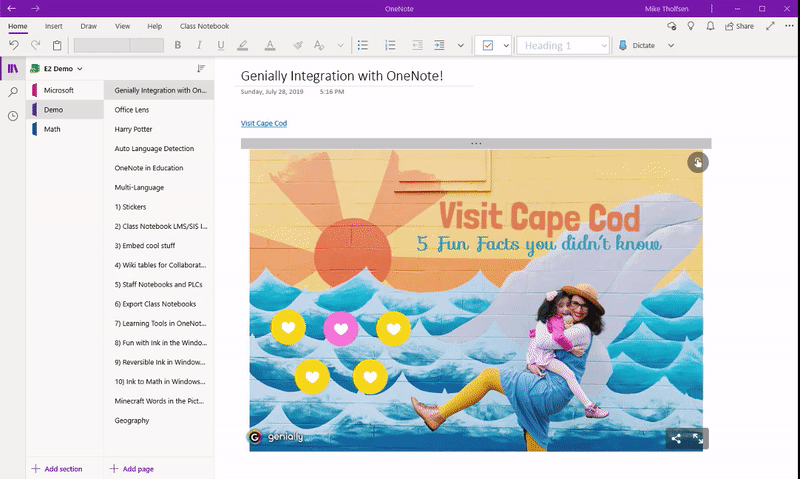The image size is (800, 479).
Task: Expand the Dictate language dropdown
Action: pos(671,45)
